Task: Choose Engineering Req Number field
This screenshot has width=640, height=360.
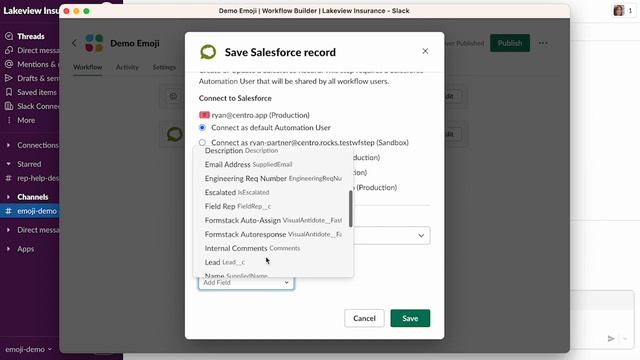Action: point(273,178)
